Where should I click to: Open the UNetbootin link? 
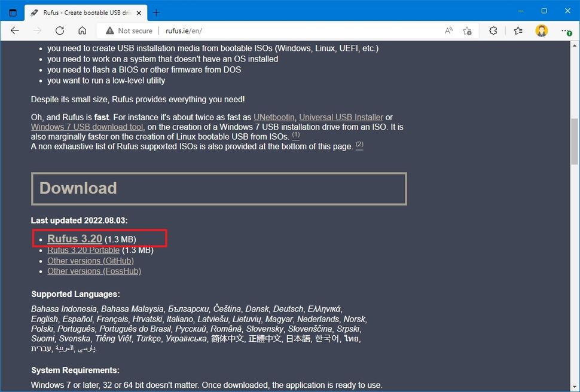pos(274,117)
